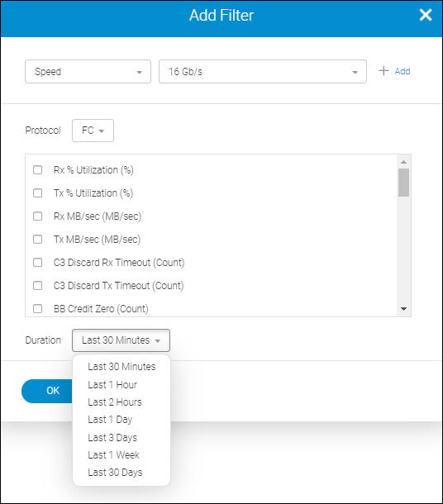443x504 pixels.
Task: Collapse the Last 30 Minutes Duration dropdown
Action: coord(121,340)
